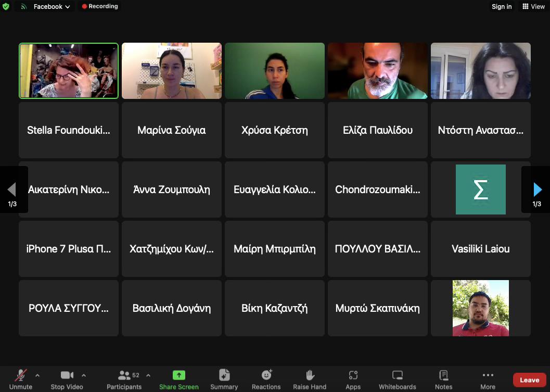Open the Apps panel

coord(353,379)
